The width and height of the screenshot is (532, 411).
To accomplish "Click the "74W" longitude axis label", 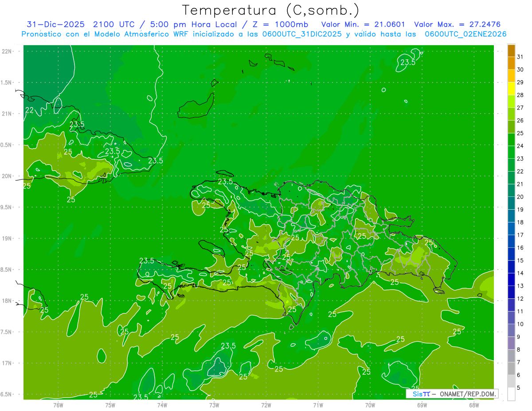I will pos(162,405).
